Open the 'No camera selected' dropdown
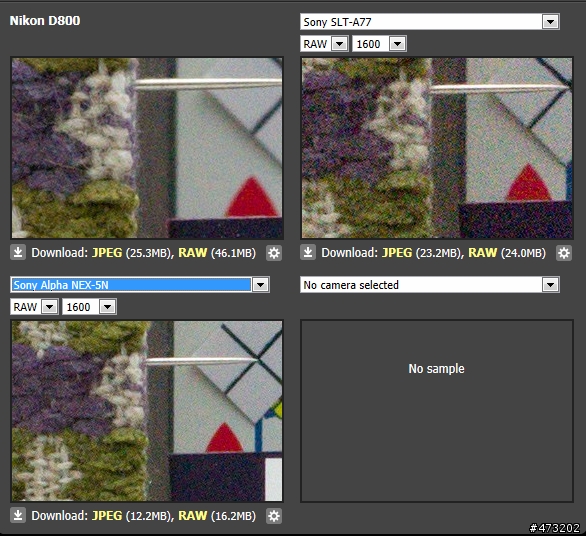 (x=430, y=285)
